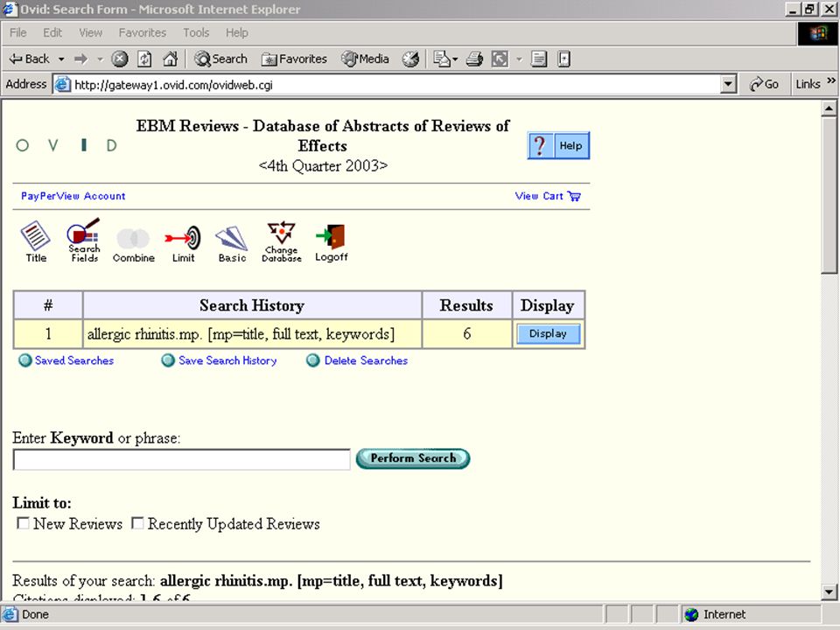Expand the address bar dropdown
This screenshot has width=840, height=630.
(728, 84)
